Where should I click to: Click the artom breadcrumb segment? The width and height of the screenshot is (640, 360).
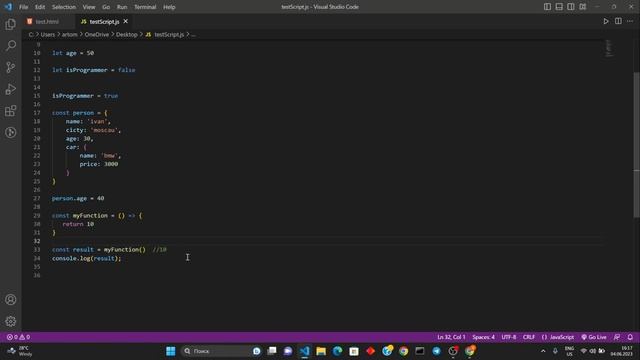pos(69,35)
